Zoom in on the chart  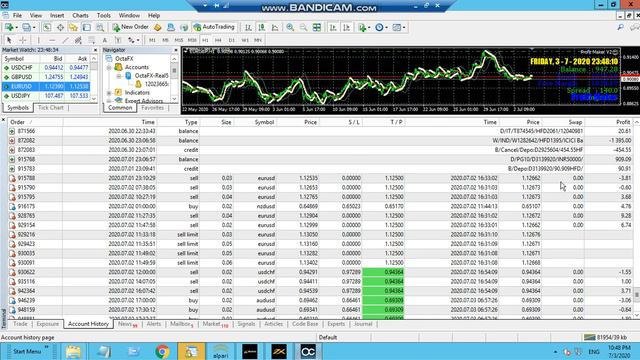click(x=290, y=27)
